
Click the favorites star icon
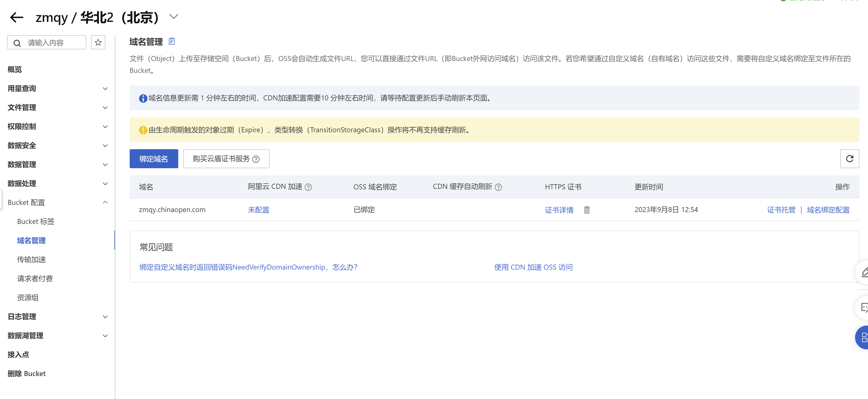tap(98, 43)
